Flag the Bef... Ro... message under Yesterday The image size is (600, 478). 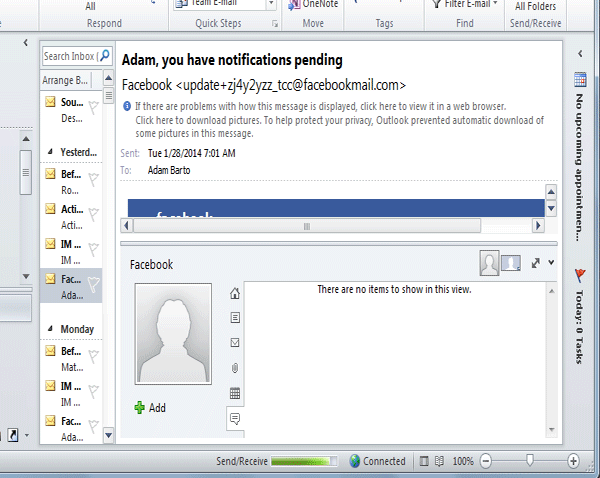[x=93, y=179]
